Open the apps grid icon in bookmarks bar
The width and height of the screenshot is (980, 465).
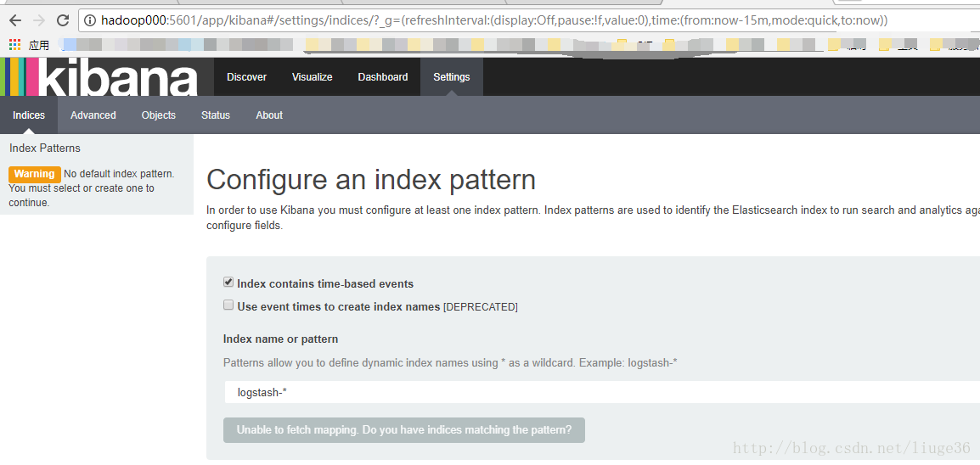pos(14,44)
